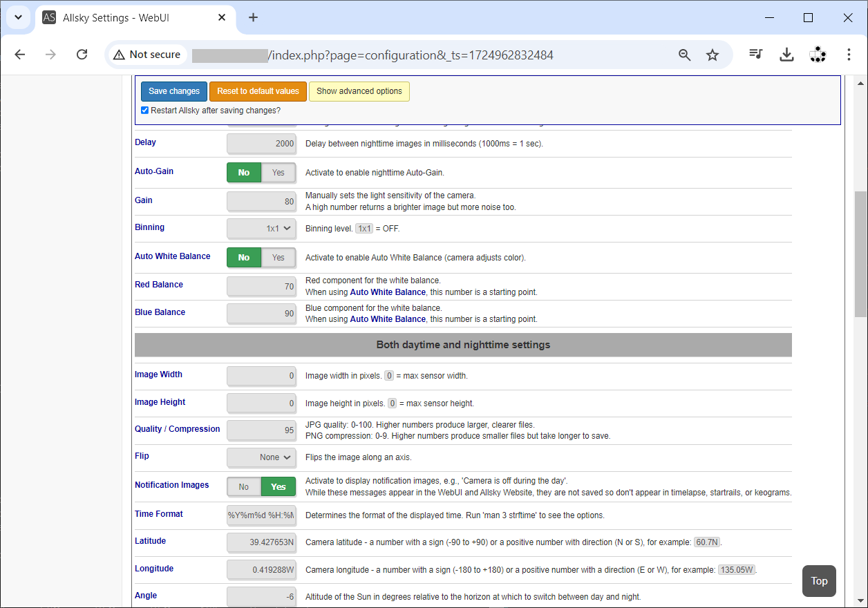Close the Allsky Settings tab
Screen dimensions: 868x608
(x=221, y=17)
